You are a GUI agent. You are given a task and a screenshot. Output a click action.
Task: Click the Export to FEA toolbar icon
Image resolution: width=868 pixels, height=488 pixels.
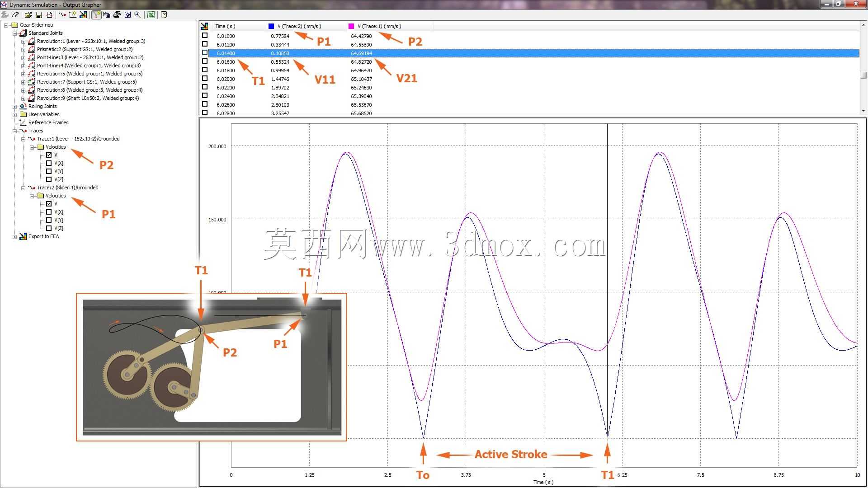(83, 14)
